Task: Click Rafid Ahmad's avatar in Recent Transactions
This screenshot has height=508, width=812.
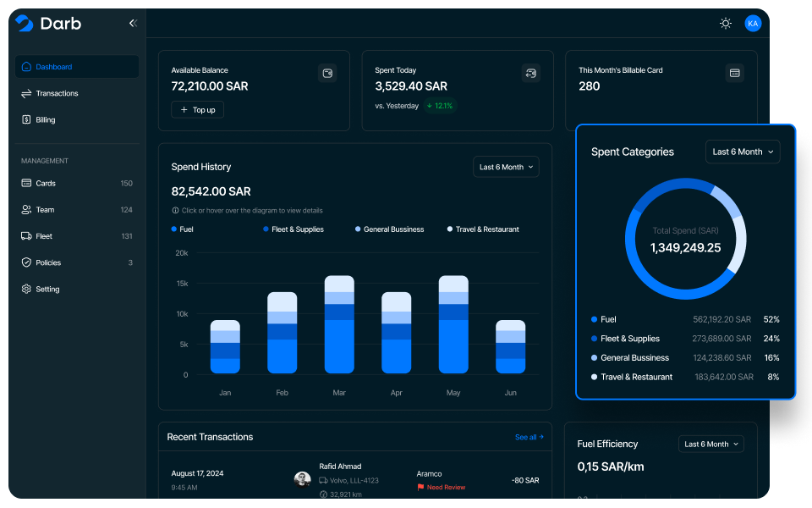Action: (x=302, y=479)
